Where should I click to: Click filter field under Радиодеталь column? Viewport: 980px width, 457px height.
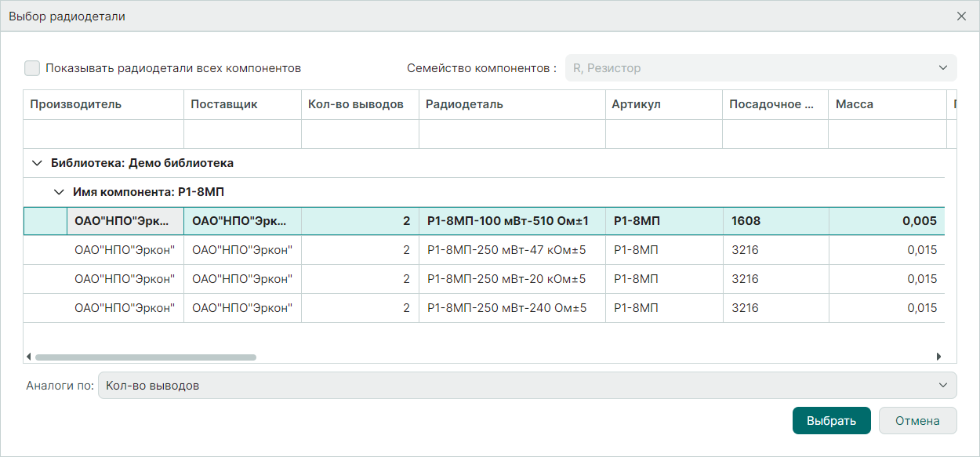(x=512, y=134)
